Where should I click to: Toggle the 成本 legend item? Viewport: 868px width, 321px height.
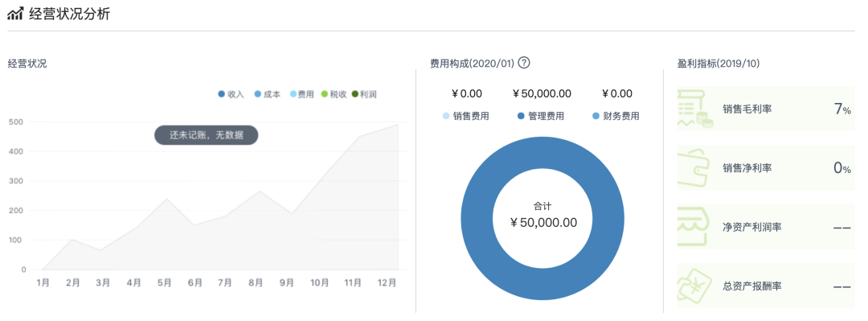[x=267, y=94]
